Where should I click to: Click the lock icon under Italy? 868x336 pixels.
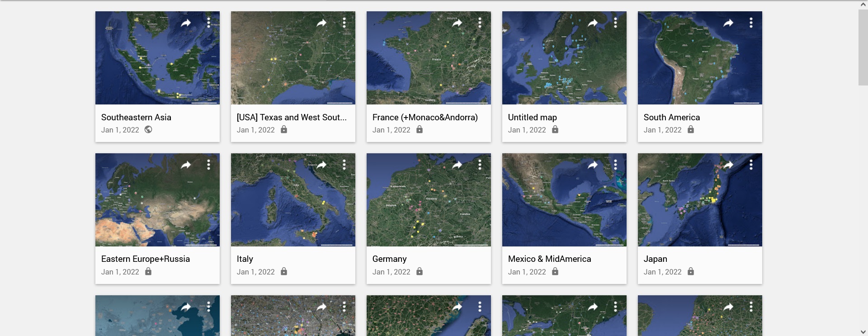284,271
